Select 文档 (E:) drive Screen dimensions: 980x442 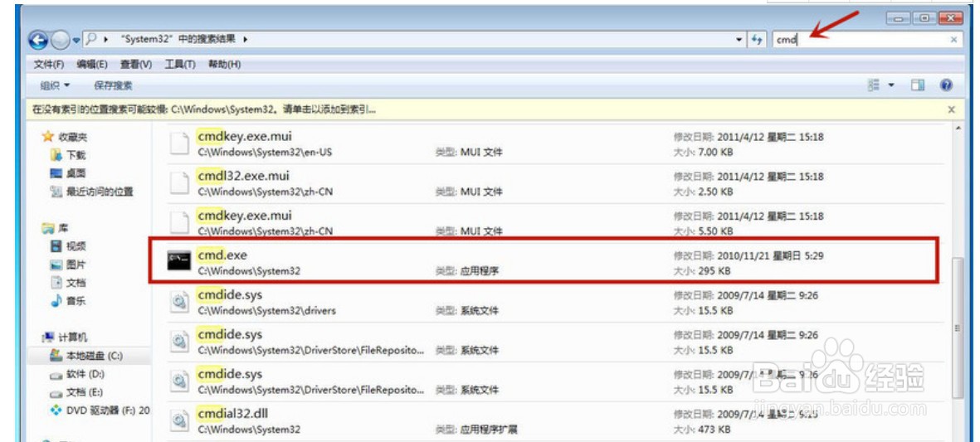(77, 392)
